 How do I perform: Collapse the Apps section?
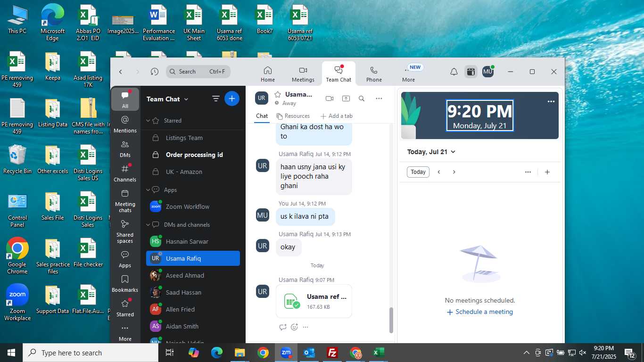click(x=148, y=189)
